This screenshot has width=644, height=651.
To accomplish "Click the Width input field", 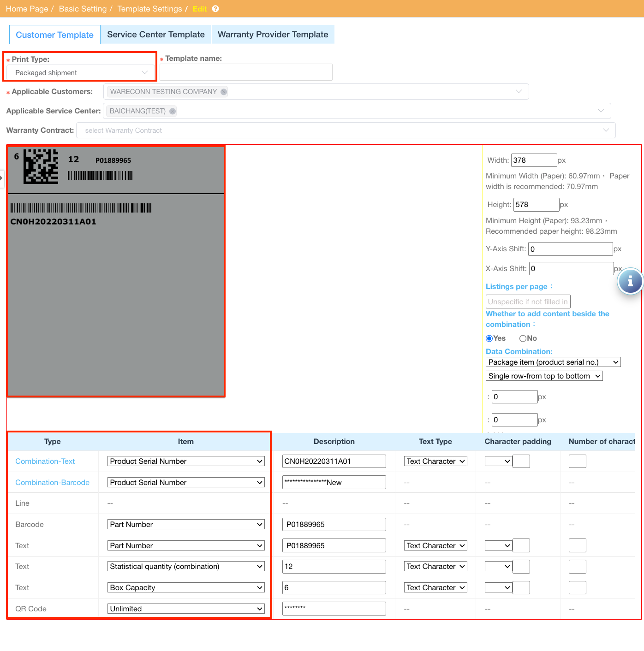I will point(534,160).
